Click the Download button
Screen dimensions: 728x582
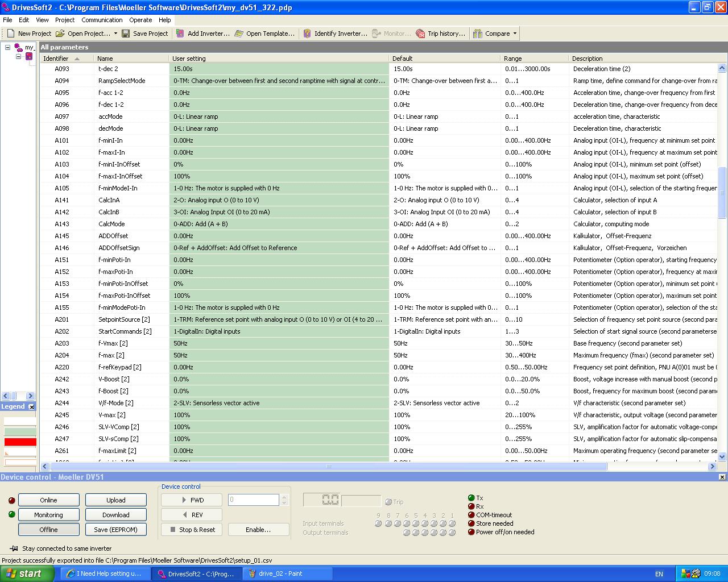click(x=116, y=515)
